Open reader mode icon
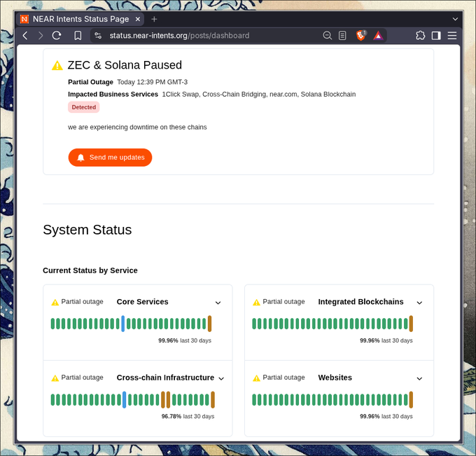 [x=342, y=36]
